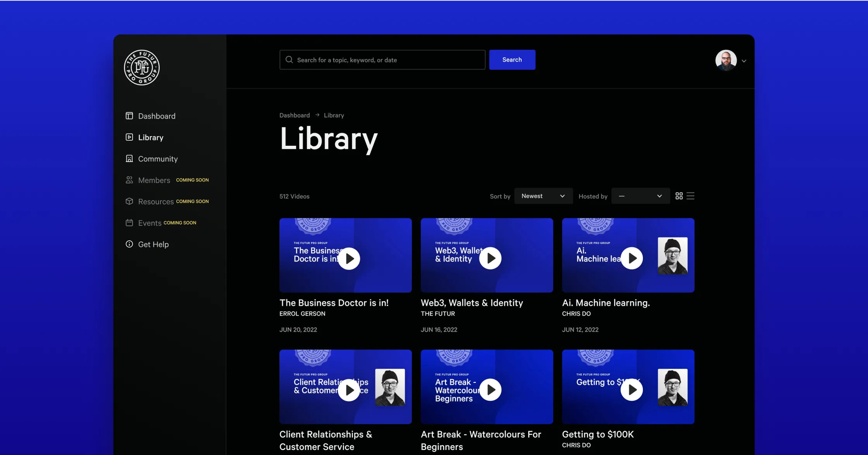Open Client Relationships & Customer Service title
Viewport: 868px width, 455px height.
click(326, 440)
